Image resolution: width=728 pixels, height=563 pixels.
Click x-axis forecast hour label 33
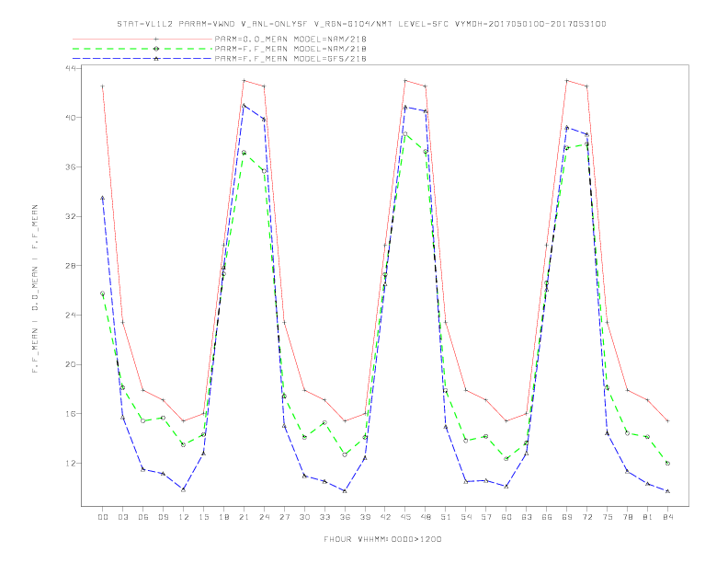pos(324,517)
